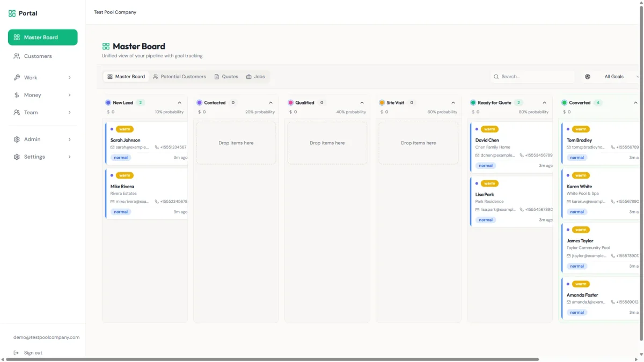Click the target goals icon beside All Goals
This screenshot has width=644, height=362.
coord(588,77)
